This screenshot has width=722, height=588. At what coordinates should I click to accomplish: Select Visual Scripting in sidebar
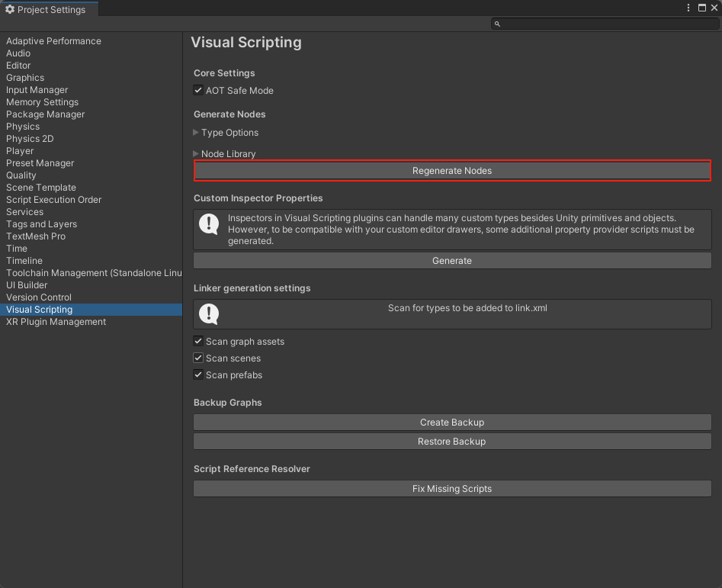91,310
